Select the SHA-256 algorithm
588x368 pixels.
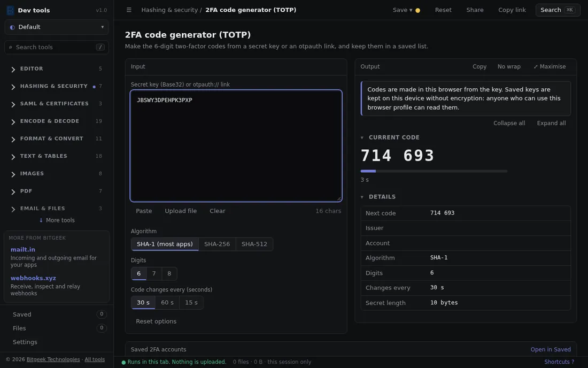(x=217, y=244)
